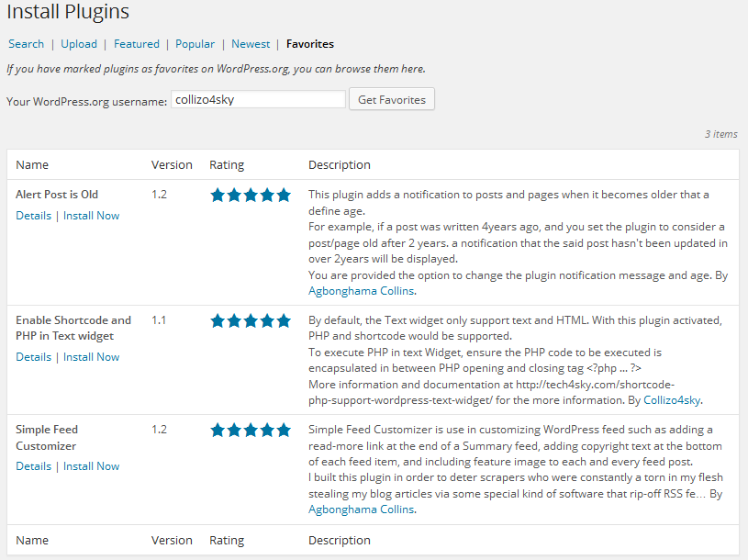Install Enable Shortcode and PHP in Text widget
Screen dimensions: 748x560
(91, 357)
